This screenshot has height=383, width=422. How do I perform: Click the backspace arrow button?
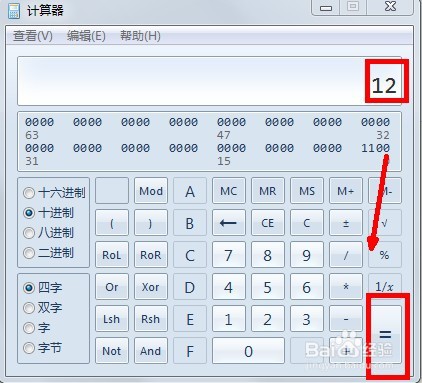pyautogui.click(x=229, y=223)
